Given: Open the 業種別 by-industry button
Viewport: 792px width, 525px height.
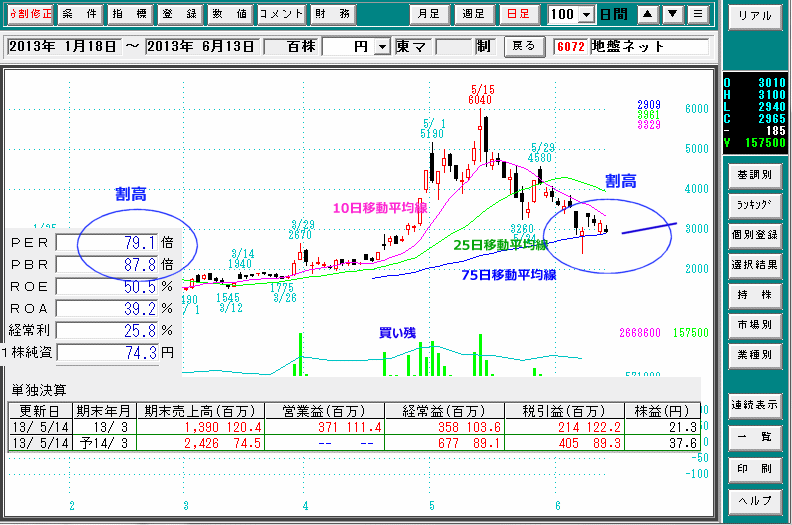Looking at the screenshot, I should tap(755, 355).
